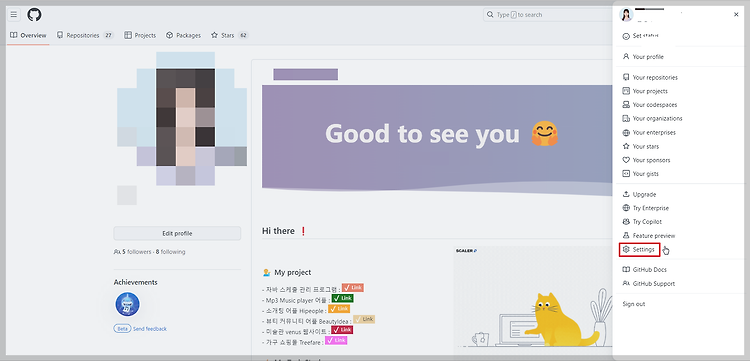Click the heart icon beside Your sponsors

626,160
